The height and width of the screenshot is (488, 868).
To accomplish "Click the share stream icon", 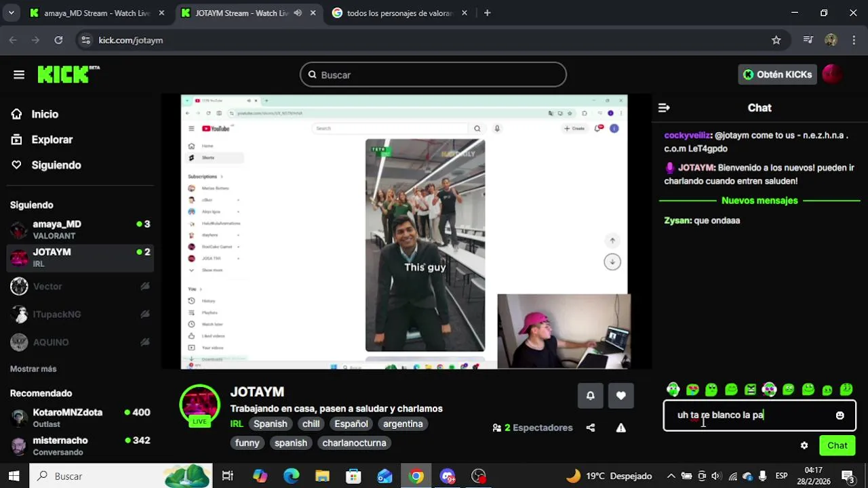I will (591, 428).
